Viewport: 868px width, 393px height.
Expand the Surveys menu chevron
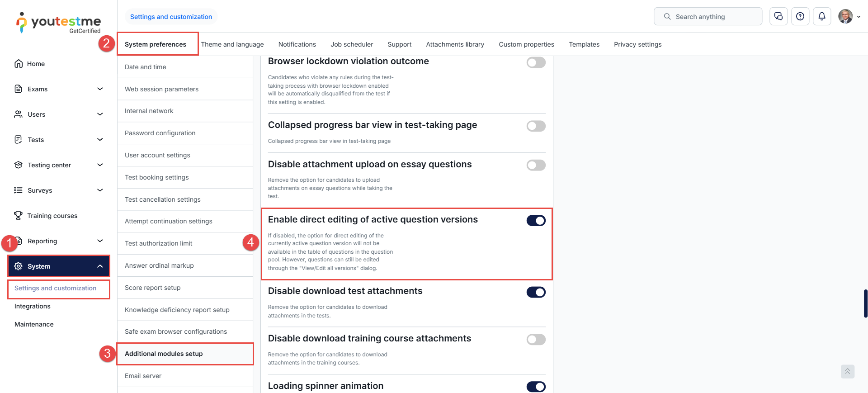click(100, 190)
